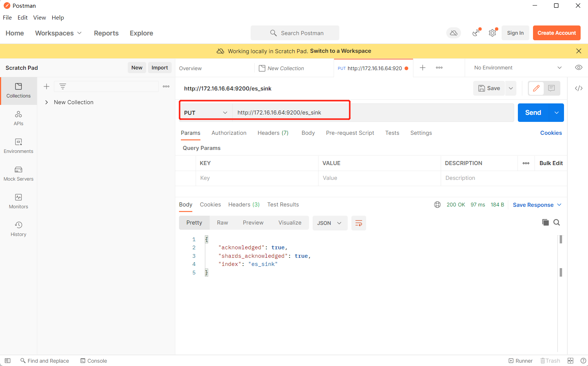Switch to Pre-request Script tab
This screenshot has height=366, width=588.
click(350, 133)
